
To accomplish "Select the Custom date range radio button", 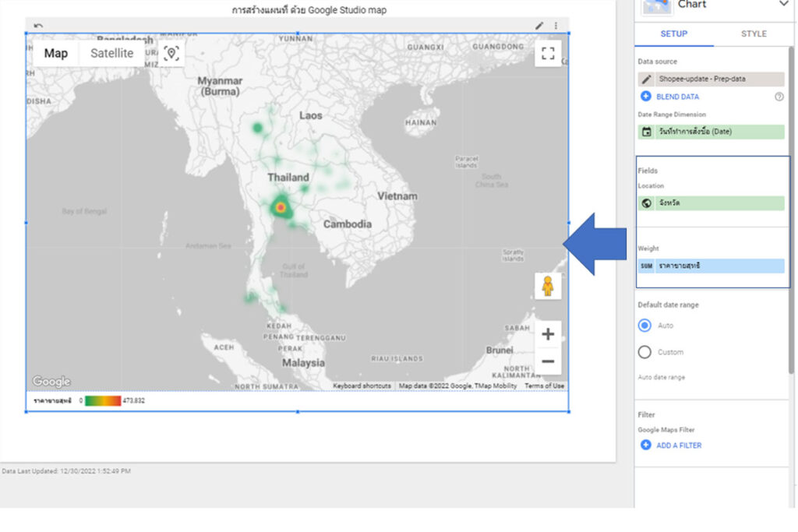I will click(x=644, y=352).
